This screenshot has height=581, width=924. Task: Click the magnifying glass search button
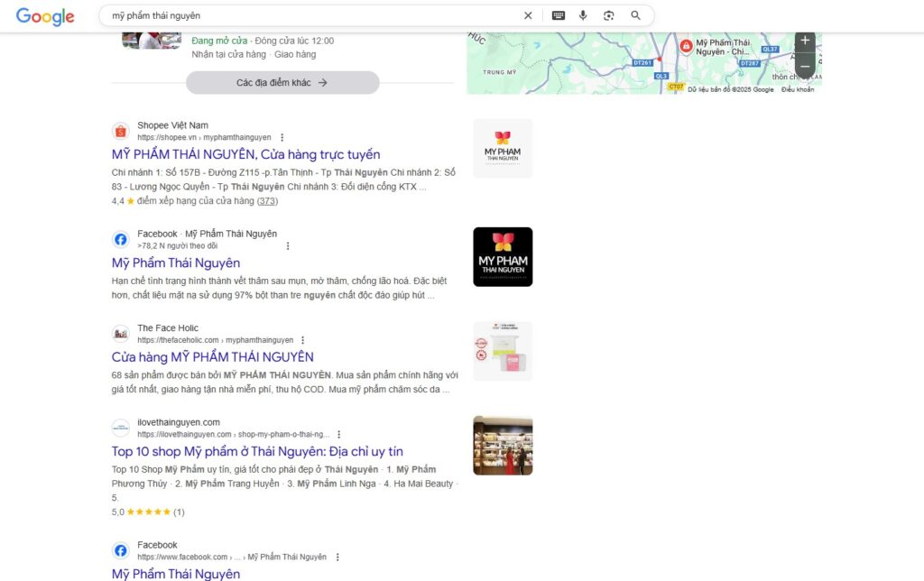coord(636,15)
